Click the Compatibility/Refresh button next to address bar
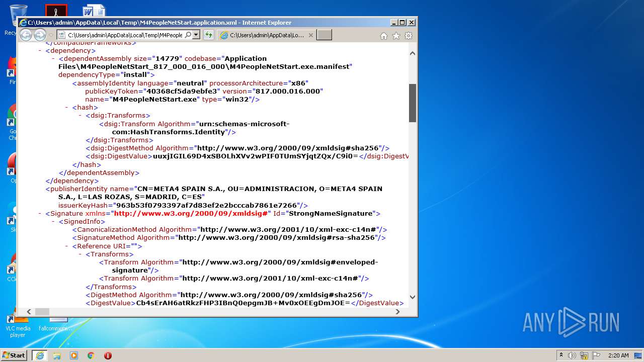Screen dimensions: 644x362 [x=208, y=35]
